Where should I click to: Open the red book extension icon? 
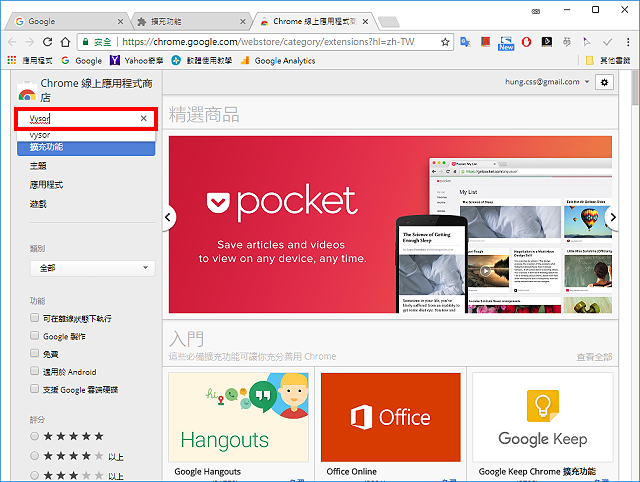(485, 42)
